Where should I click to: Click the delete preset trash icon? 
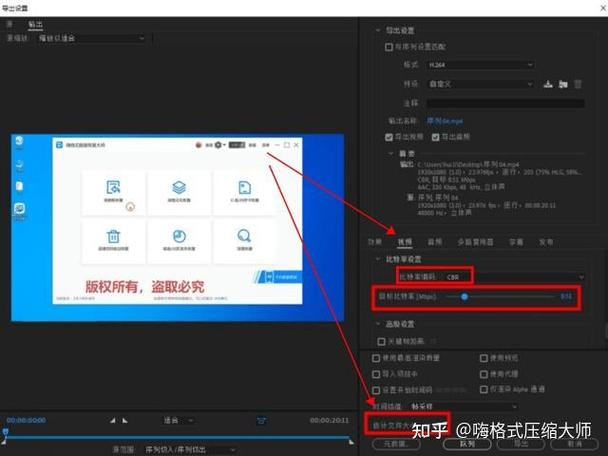point(578,84)
